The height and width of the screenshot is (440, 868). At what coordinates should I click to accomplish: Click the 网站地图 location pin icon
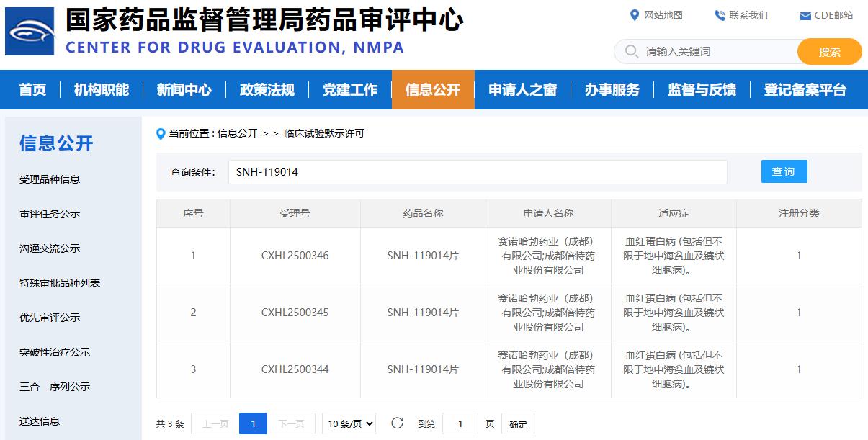(x=635, y=15)
